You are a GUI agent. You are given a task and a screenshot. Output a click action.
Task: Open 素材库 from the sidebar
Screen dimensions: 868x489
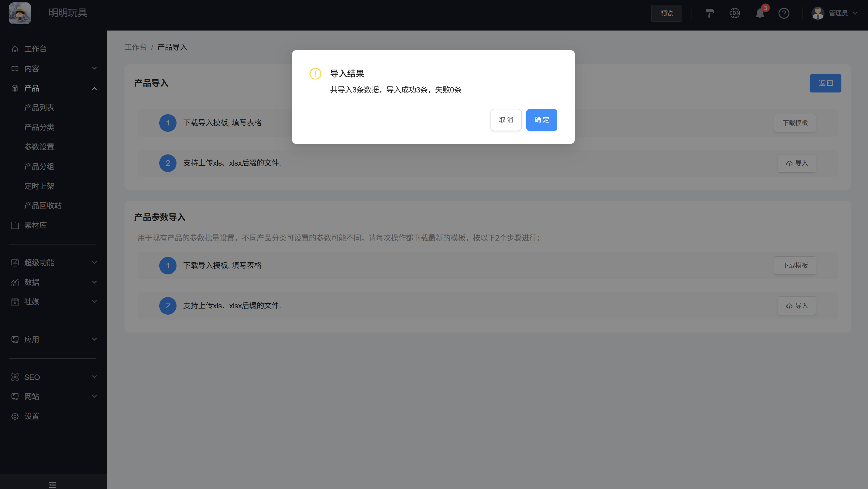click(x=35, y=225)
